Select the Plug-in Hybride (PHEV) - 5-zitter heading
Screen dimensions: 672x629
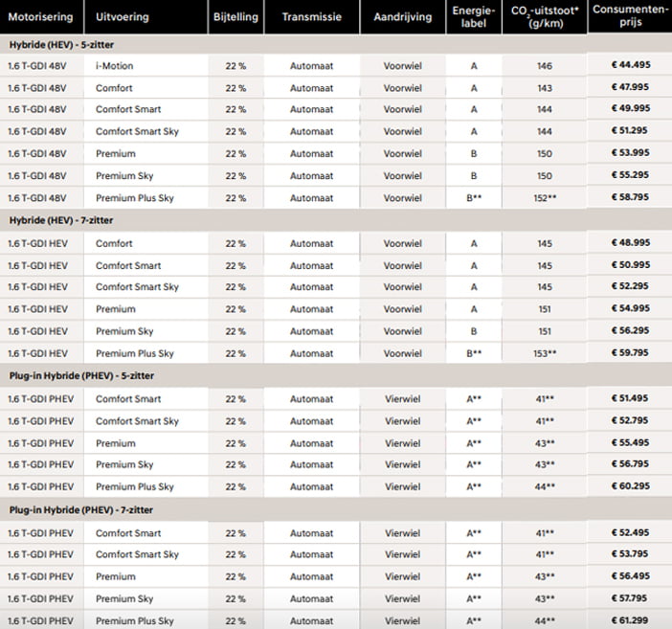pyautogui.click(x=82, y=375)
